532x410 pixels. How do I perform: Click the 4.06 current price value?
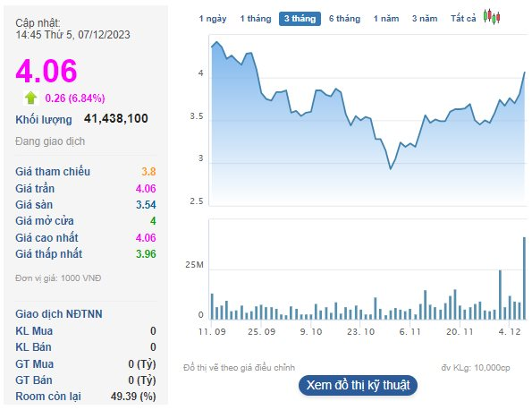[x=46, y=71]
